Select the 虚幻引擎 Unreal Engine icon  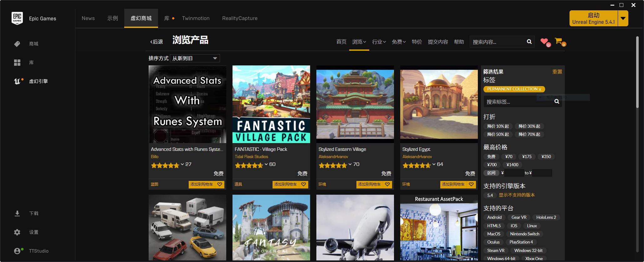click(17, 81)
